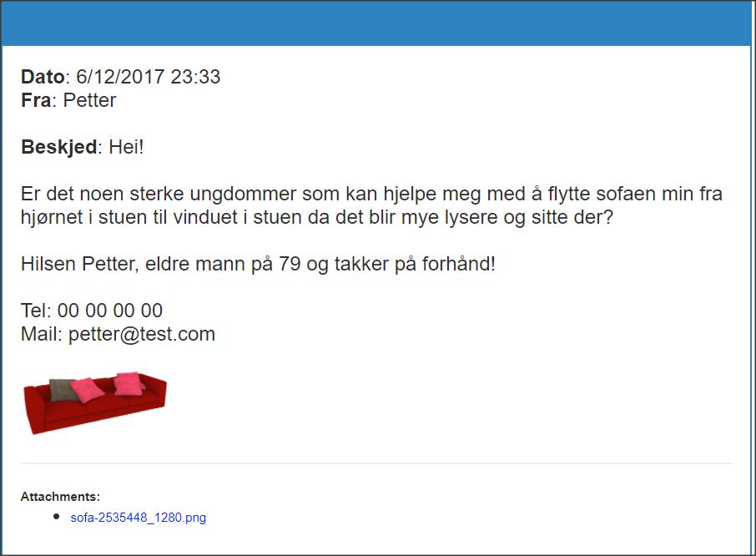Click the line starting with Er det noen sterke
This screenshot has width=756, height=556.
point(371,194)
